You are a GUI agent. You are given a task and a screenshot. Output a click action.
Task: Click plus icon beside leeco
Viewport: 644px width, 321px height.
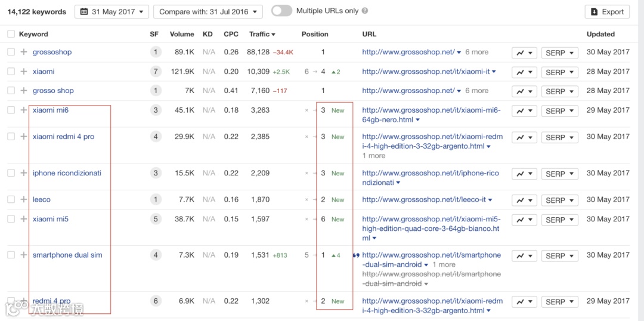coord(24,199)
